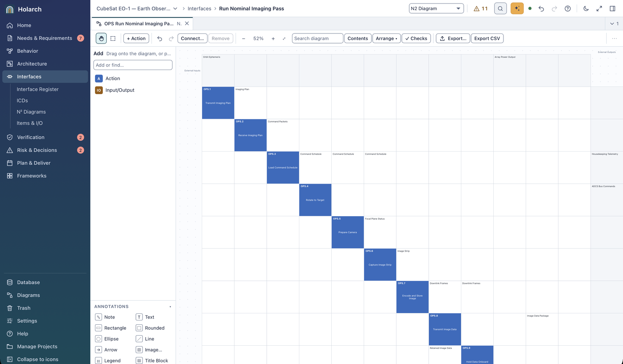Expand the tab list chevron showing 1
This screenshot has width=623, height=364.
point(614,24)
